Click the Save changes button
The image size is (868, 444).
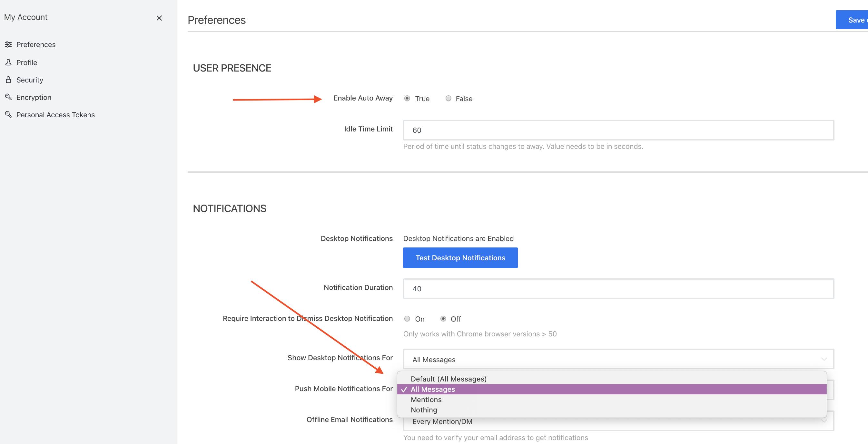coord(852,20)
